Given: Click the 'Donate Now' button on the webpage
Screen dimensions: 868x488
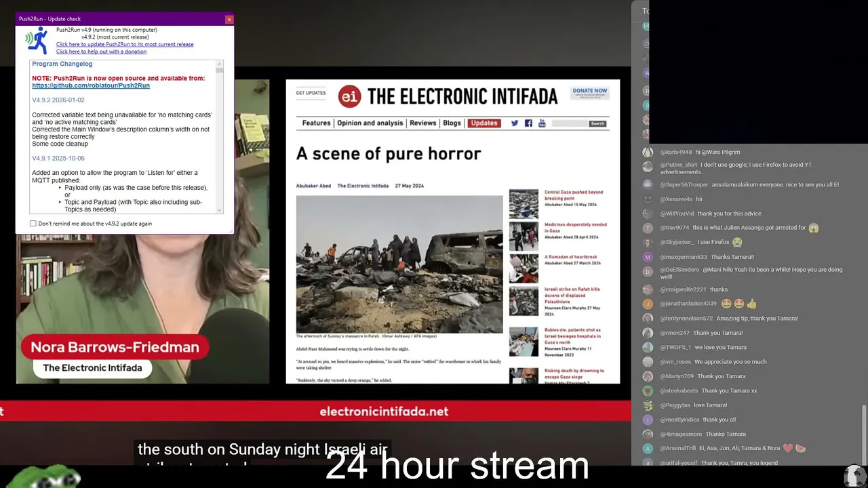Looking at the screenshot, I should (589, 92).
